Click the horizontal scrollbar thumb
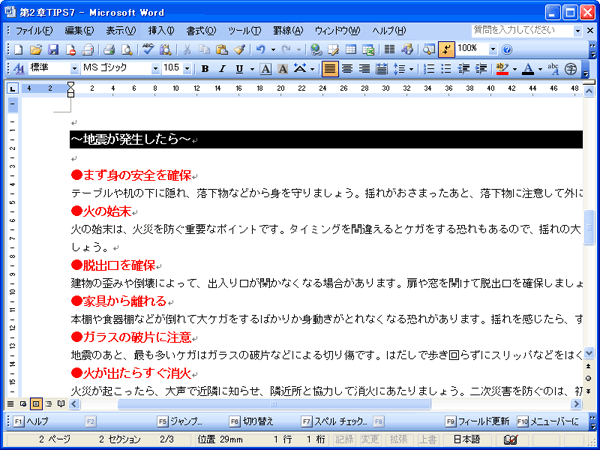This screenshot has height=450, width=600. [x=274, y=404]
